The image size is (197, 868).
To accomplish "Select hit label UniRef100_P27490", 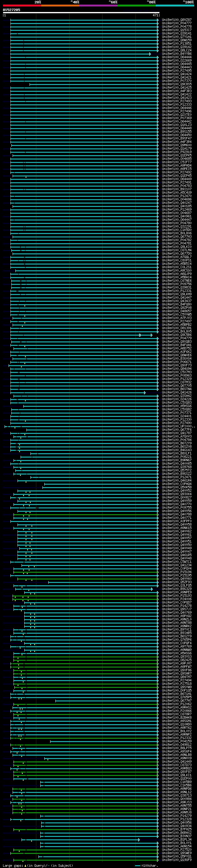I will [177, 423].
